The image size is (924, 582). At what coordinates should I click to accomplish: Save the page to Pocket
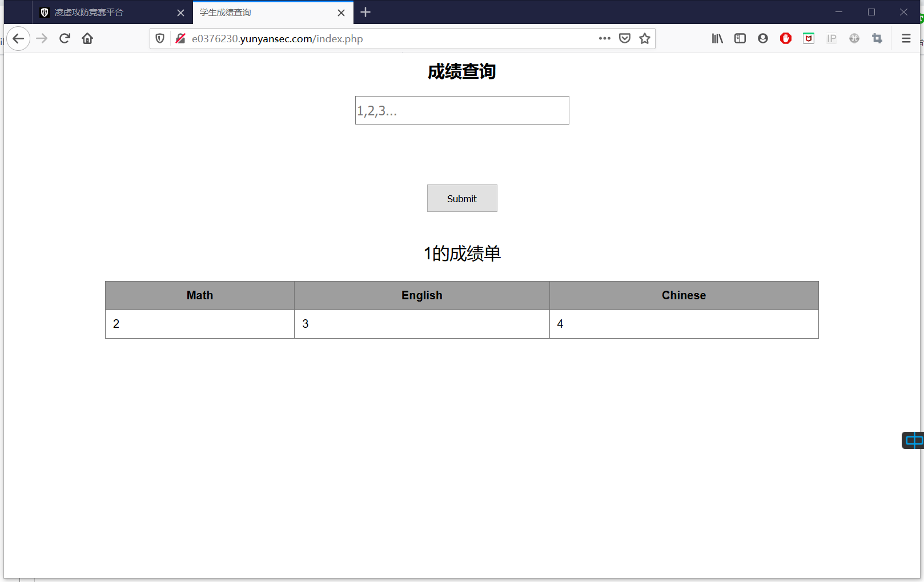click(625, 38)
